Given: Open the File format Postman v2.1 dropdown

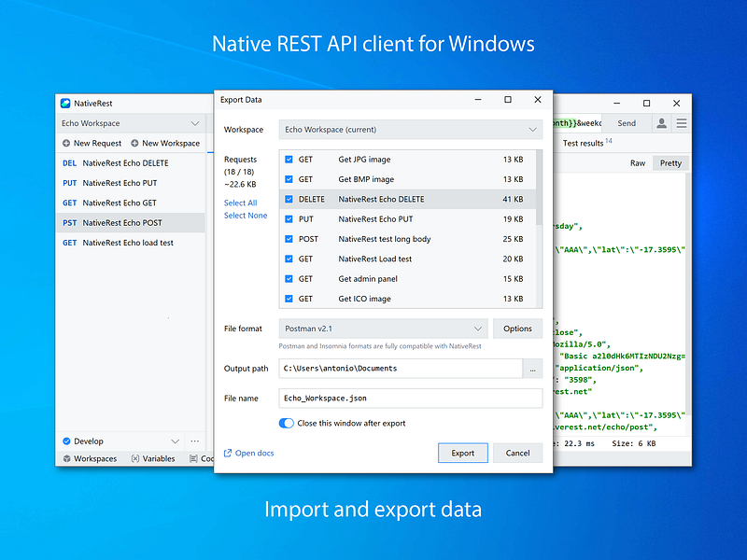Looking at the screenshot, I should (383, 329).
